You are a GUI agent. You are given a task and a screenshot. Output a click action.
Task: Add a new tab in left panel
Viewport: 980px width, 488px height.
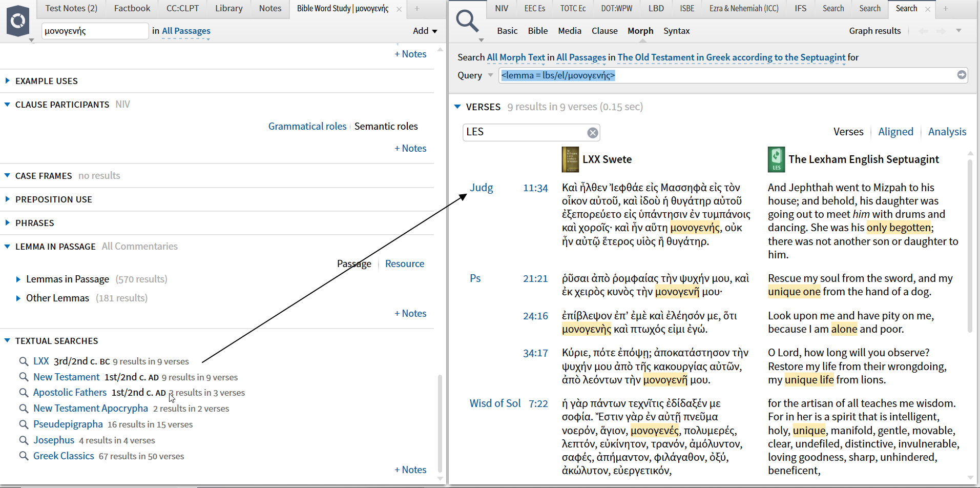[417, 9]
